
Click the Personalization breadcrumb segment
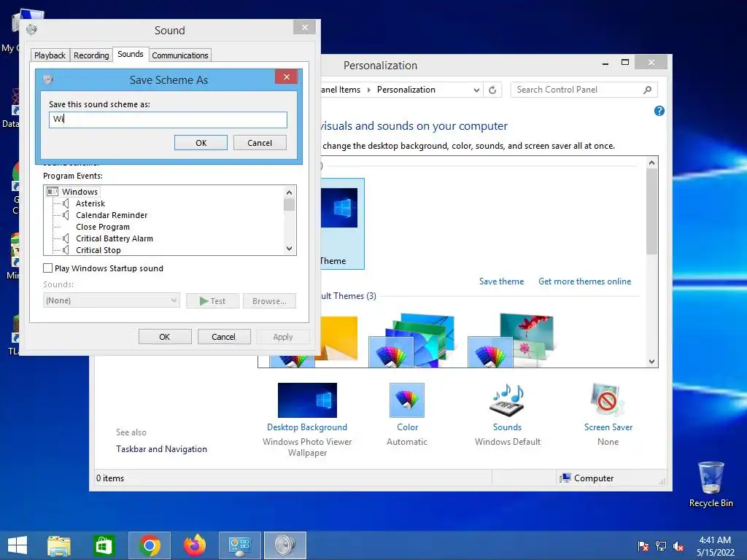click(406, 90)
